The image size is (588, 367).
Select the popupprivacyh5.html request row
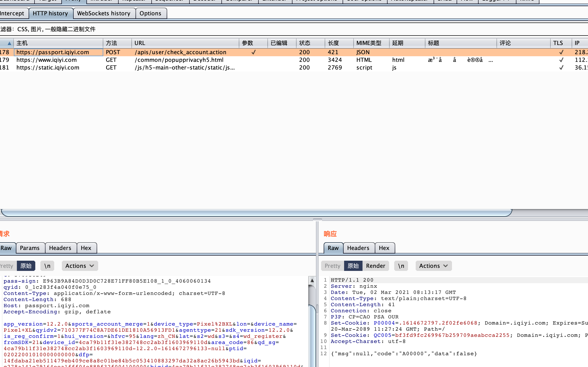point(179,60)
